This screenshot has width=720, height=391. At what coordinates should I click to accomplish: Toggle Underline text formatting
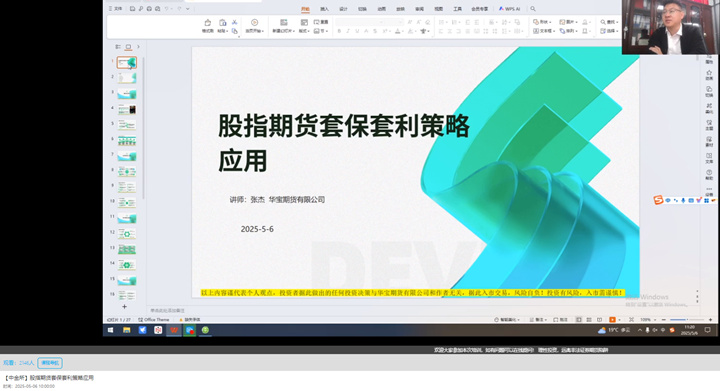(357, 31)
